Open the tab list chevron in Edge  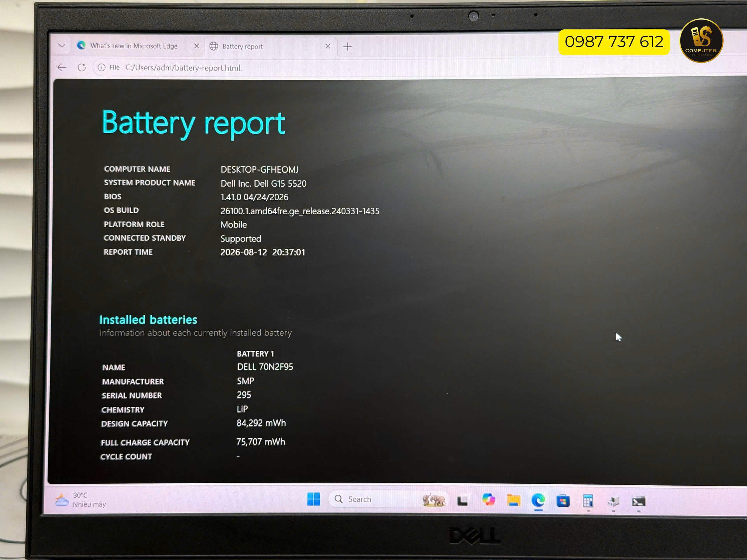62,45
